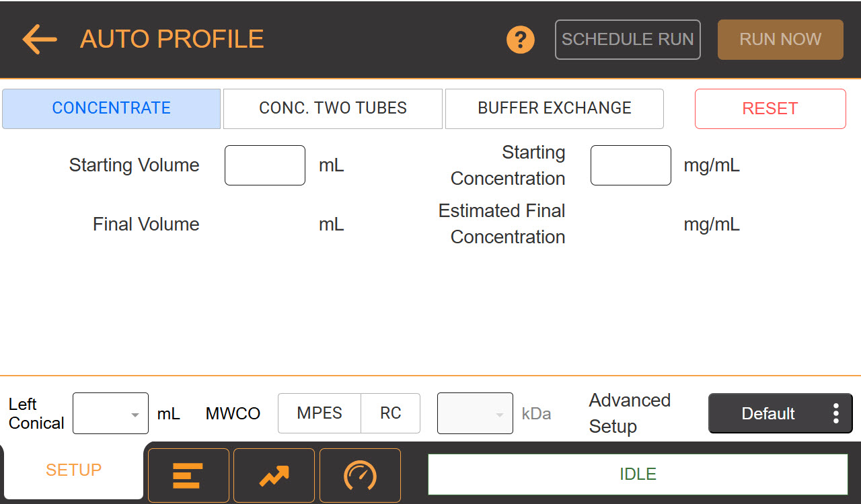Click the IDLE status bar
861x504 pixels.
click(638, 474)
